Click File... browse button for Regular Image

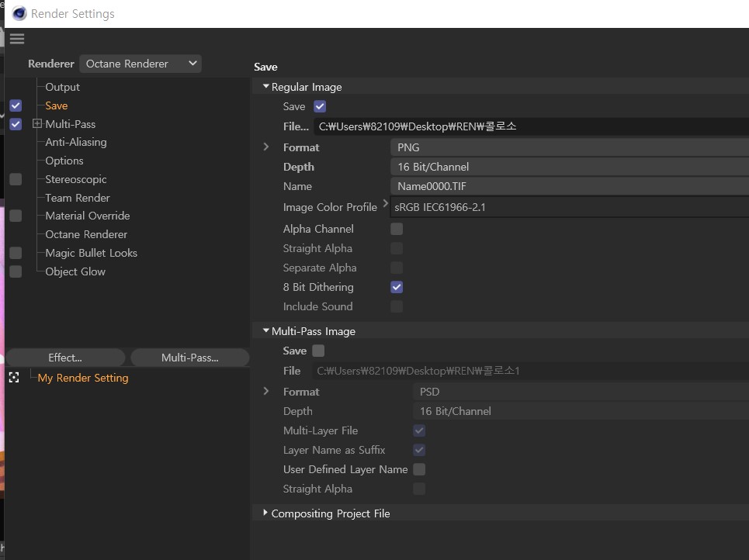click(296, 126)
